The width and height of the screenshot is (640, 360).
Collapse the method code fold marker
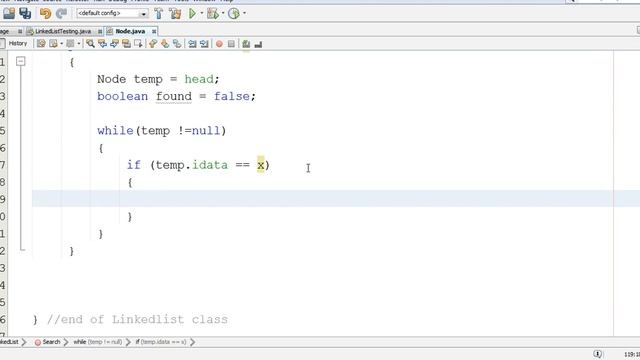20,62
